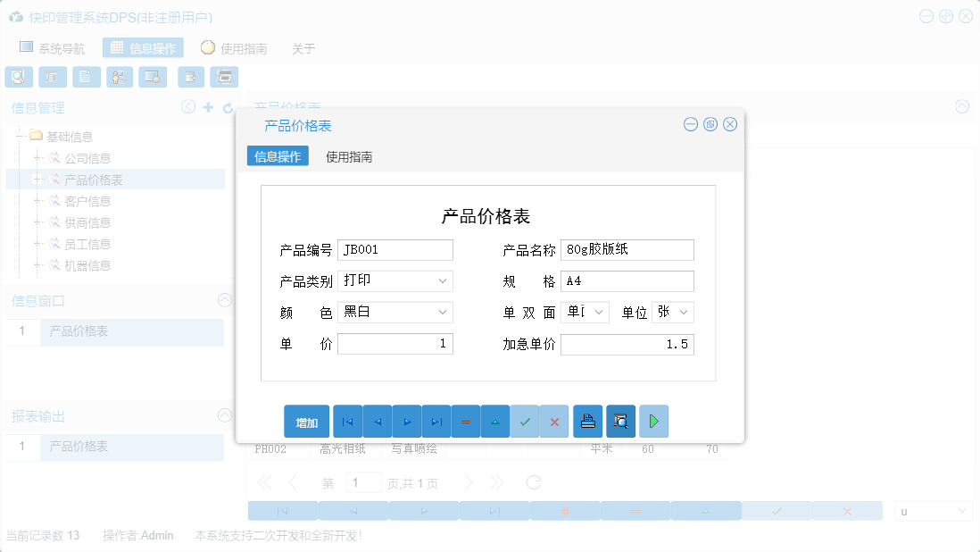Delete current record with red minus icon

[465, 421]
